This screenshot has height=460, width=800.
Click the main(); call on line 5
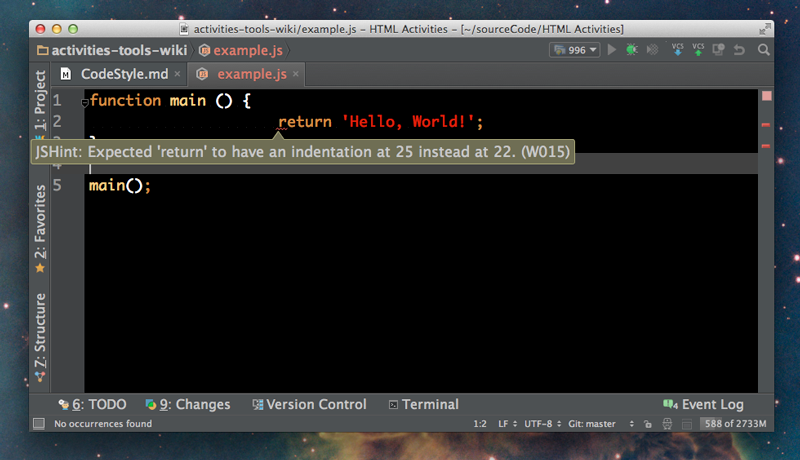tap(120, 186)
